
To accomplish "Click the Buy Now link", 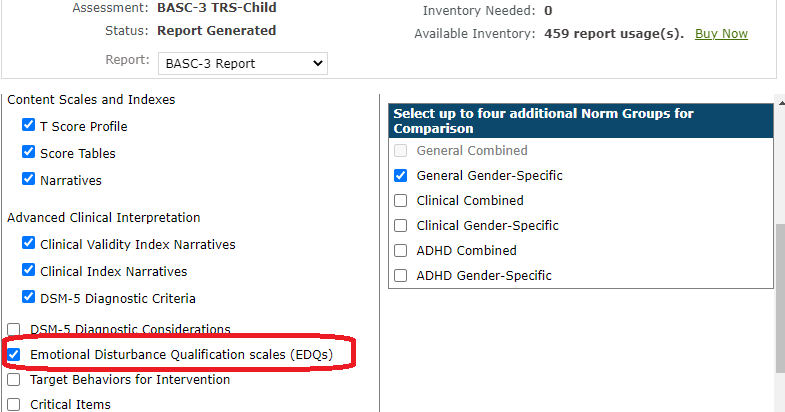I will click(721, 34).
